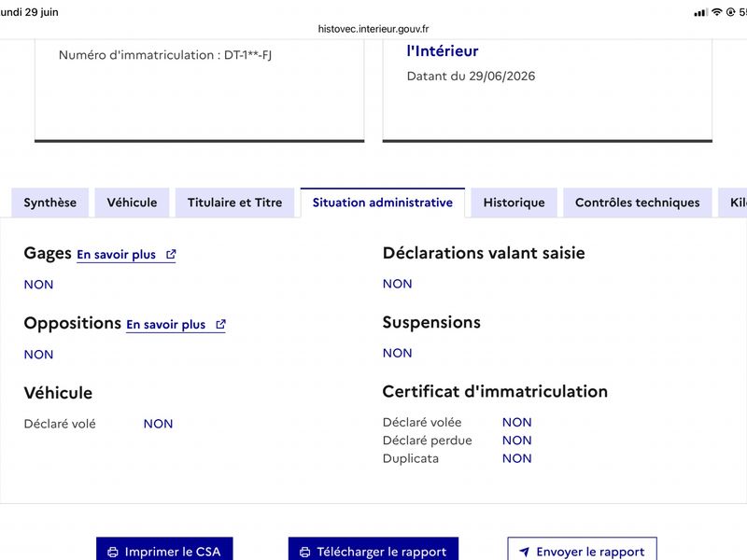Open the Synthèse tab
This screenshot has height=560, width=747.
pos(50,203)
